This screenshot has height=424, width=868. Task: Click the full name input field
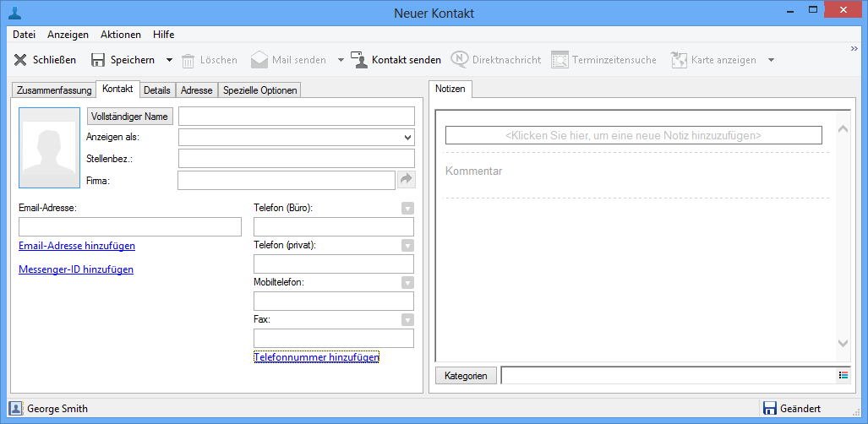[x=296, y=117]
